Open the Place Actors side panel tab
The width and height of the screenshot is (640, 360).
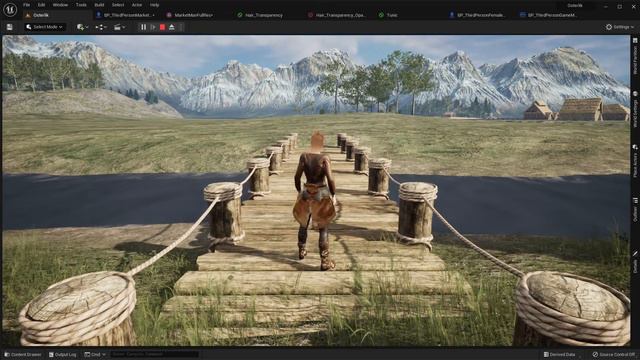click(635, 161)
